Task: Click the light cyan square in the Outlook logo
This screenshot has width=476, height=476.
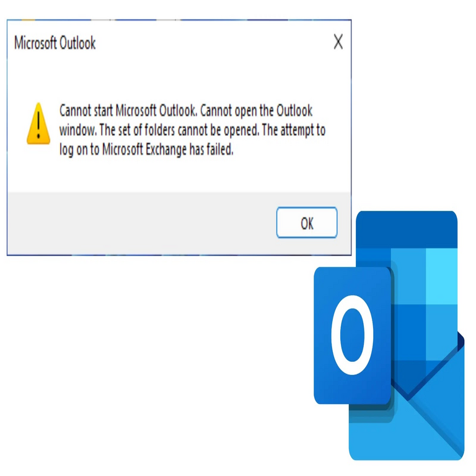Action: click(x=441, y=276)
